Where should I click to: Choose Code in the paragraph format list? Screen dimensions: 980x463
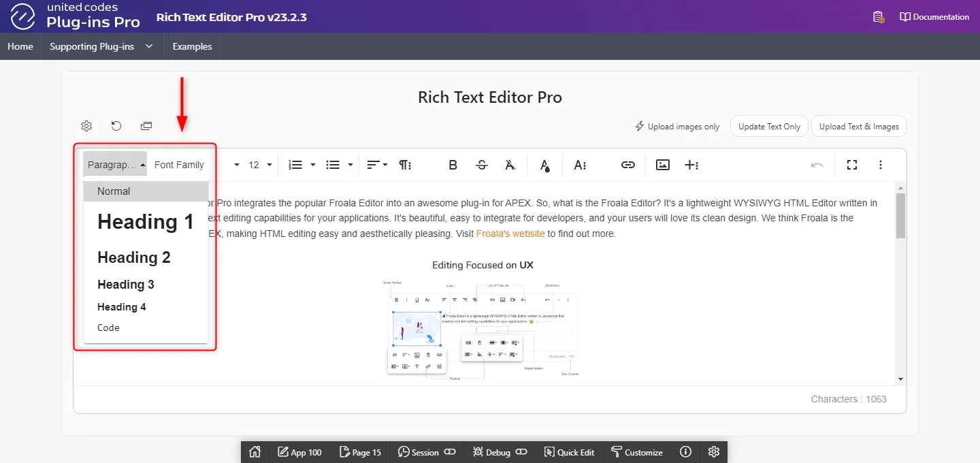point(108,328)
